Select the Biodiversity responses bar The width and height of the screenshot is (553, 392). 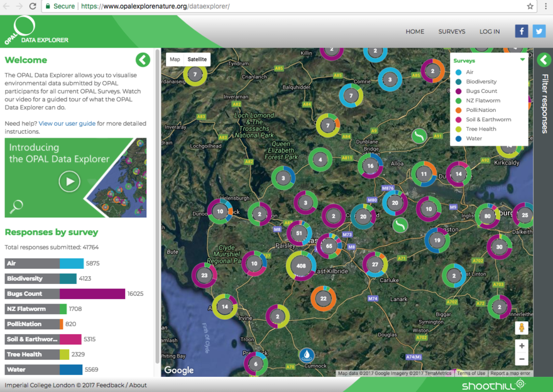tap(41, 278)
